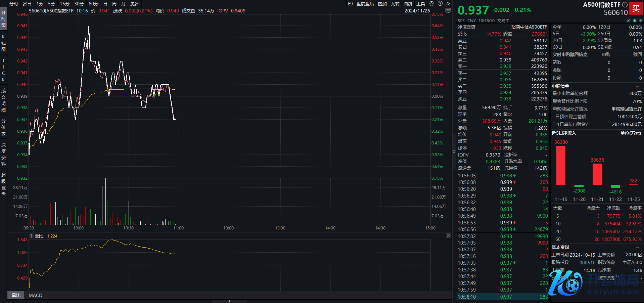Click the WP monitor icon above chart
The width and height of the screenshot is (644, 303).
pyautogui.click(x=448, y=11)
